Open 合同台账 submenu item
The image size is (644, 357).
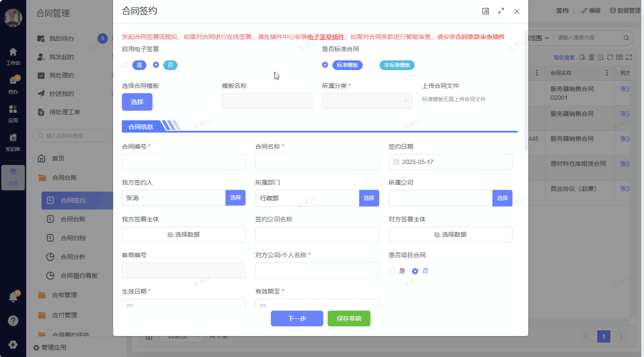tap(73, 219)
